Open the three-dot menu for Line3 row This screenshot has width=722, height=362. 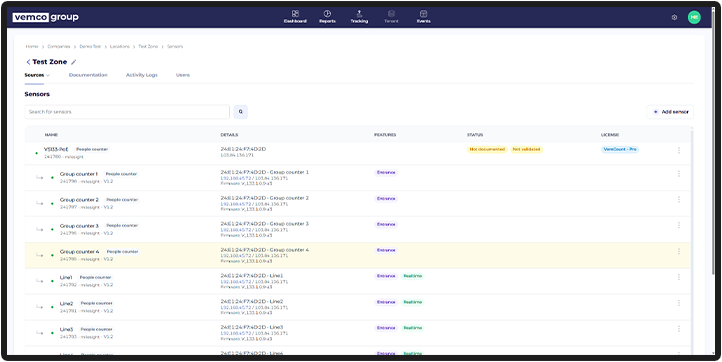click(x=679, y=329)
